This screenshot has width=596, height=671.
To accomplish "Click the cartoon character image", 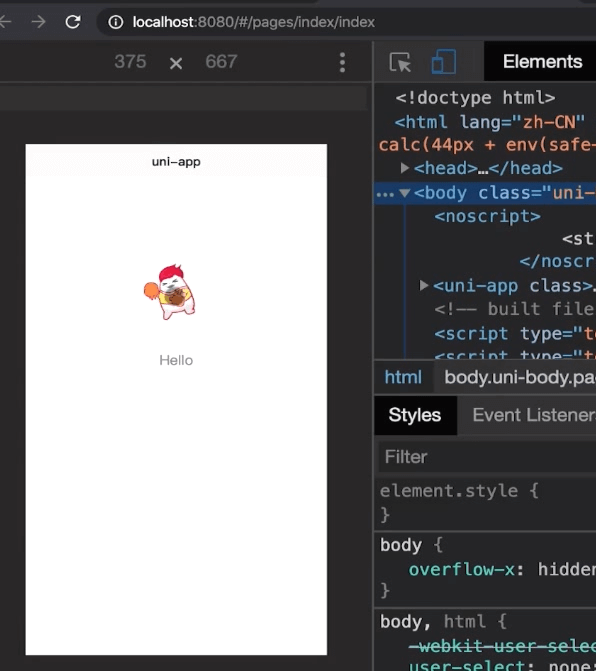I will 170,292.
